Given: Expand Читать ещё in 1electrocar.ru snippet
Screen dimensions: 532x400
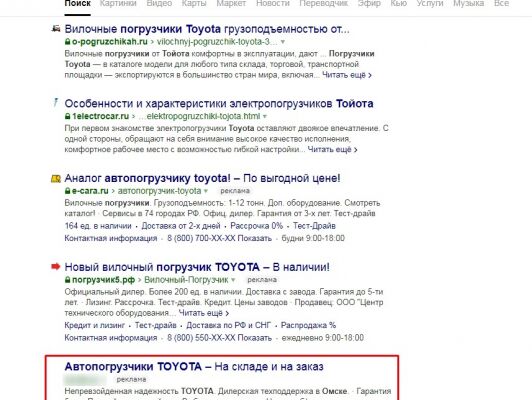Looking at the screenshot, I should [x=332, y=149].
